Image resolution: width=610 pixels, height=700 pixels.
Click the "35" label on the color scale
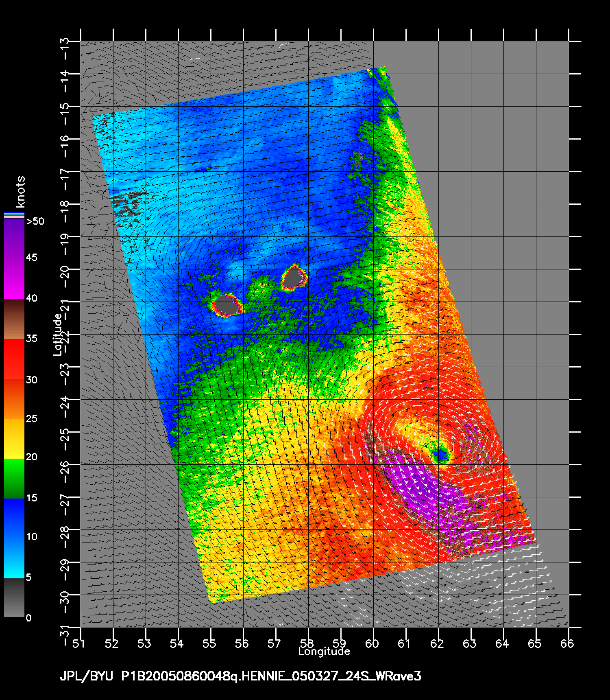click(31, 339)
